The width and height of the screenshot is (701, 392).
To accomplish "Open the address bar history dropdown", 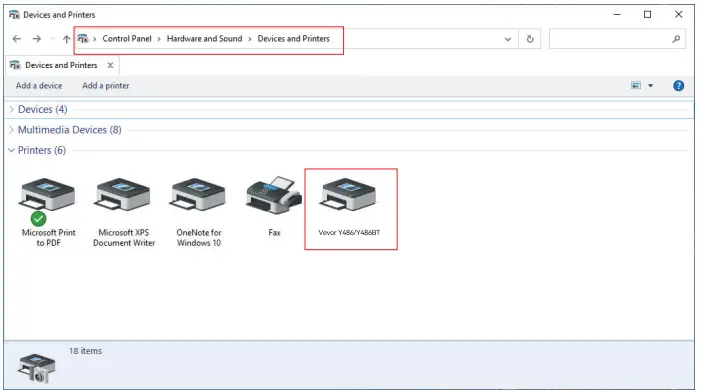I will [507, 39].
